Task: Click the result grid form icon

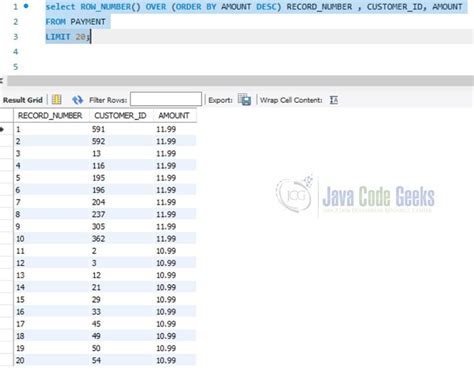Action: point(56,100)
